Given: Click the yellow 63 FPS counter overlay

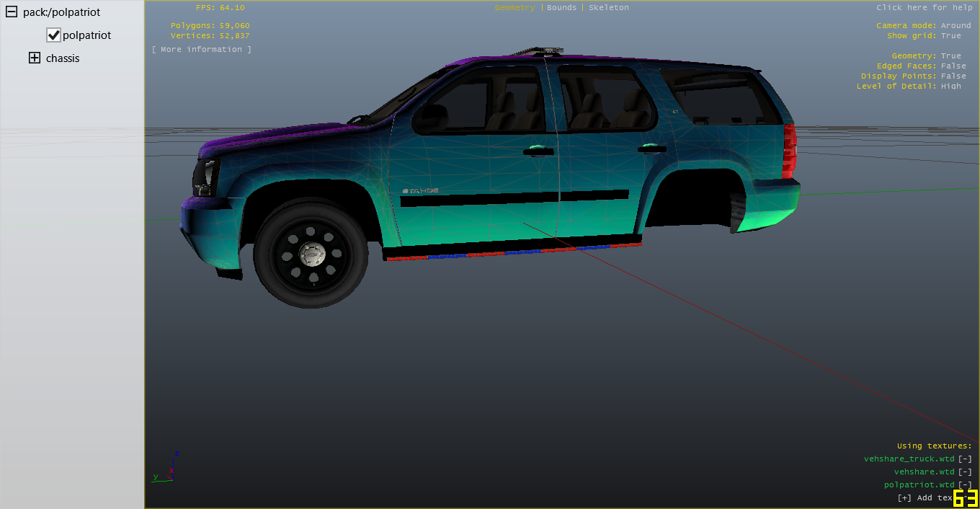Looking at the screenshot, I should (x=966, y=498).
